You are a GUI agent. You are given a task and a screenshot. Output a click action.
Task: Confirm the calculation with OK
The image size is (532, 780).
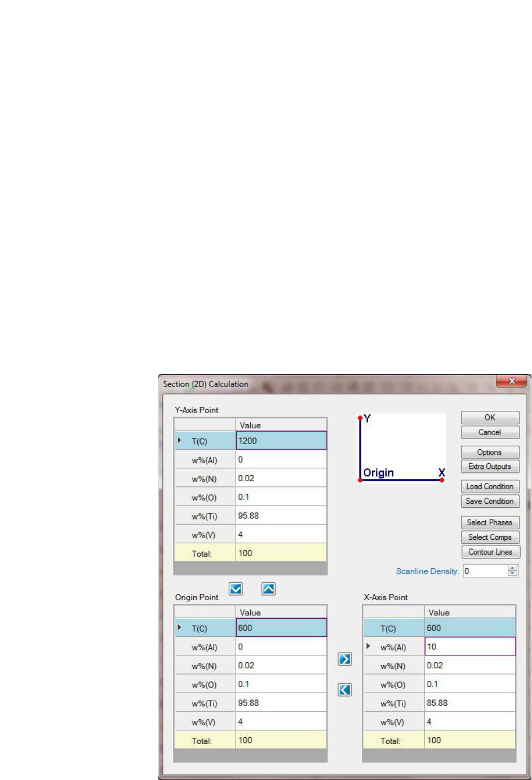(490, 418)
